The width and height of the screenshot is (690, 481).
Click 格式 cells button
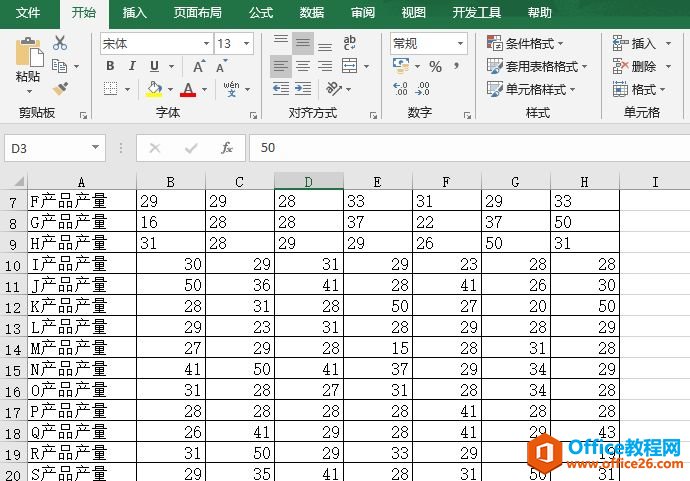point(639,89)
